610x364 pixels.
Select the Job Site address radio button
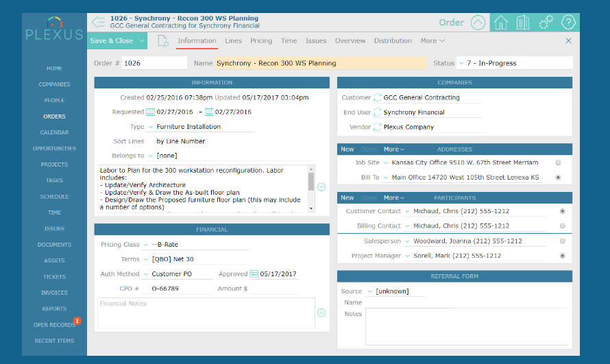click(x=559, y=163)
